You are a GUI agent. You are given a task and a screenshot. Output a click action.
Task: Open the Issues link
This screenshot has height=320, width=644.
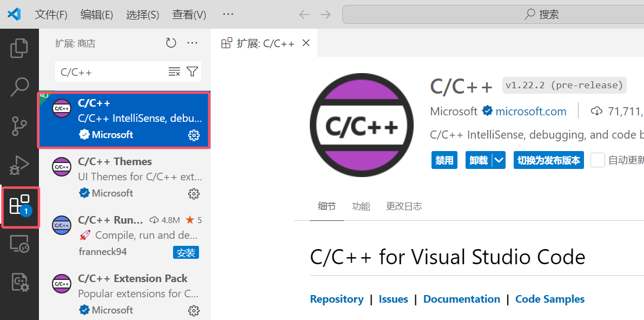[394, 299]
